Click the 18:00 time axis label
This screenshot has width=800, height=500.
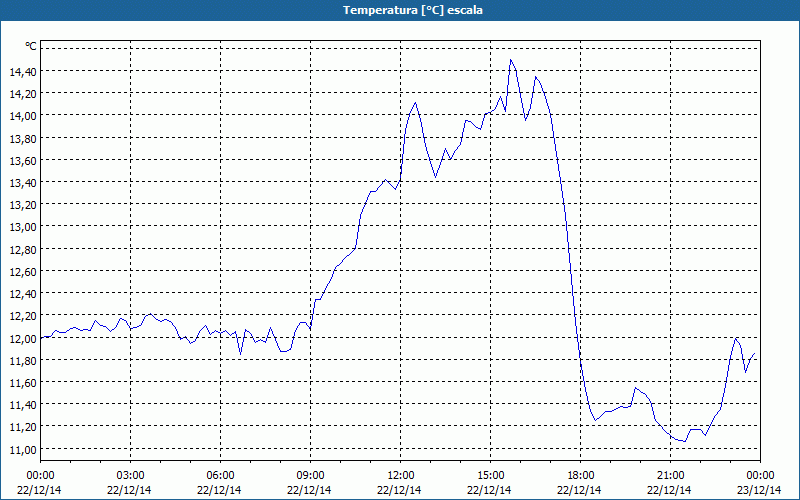(581, 476)
